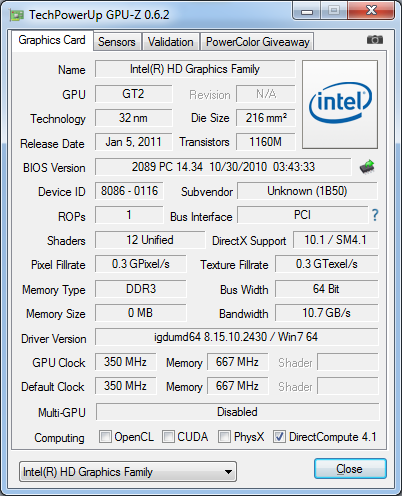Click the camera screenshot icon

coord(375,40)
